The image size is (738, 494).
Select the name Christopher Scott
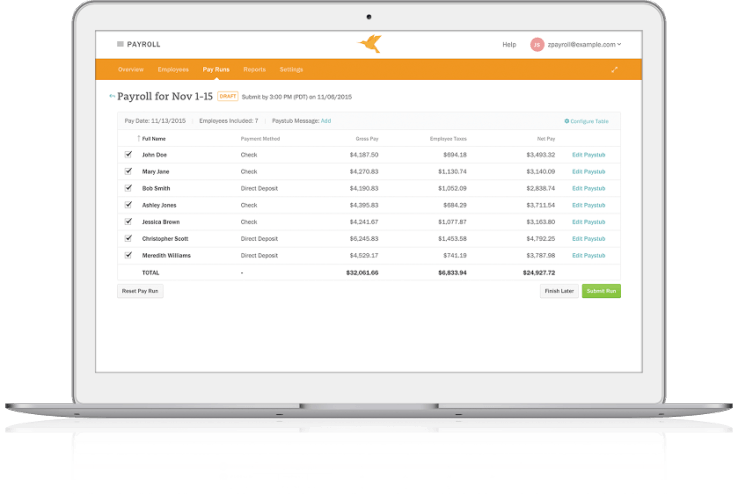[x=165, y=239]
